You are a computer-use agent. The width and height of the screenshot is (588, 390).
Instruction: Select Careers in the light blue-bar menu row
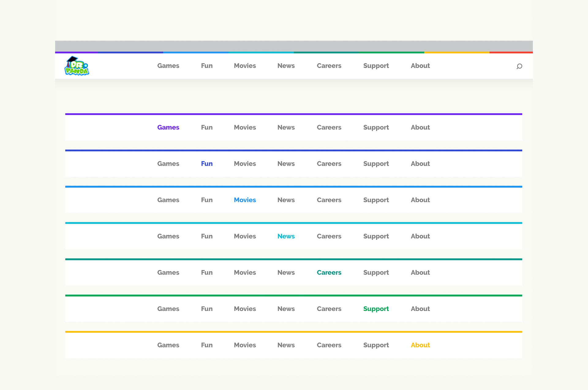329,200
